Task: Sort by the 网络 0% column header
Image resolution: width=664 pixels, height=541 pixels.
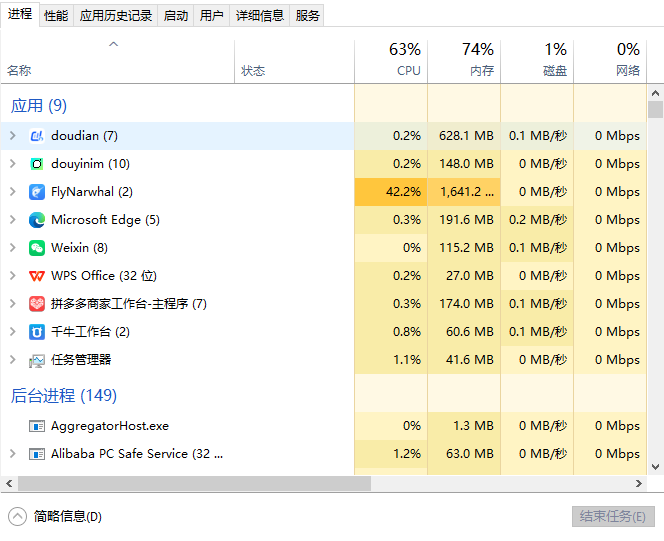Action: pyautogui.click(x=610, y=61)
